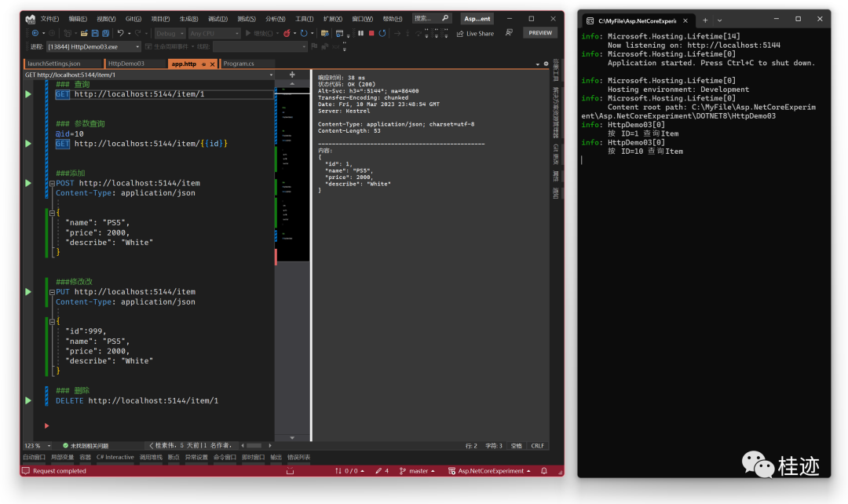The image size is (848, 504).
Task: Collapse the POST JSON body
Action: [x=52, y=213]
